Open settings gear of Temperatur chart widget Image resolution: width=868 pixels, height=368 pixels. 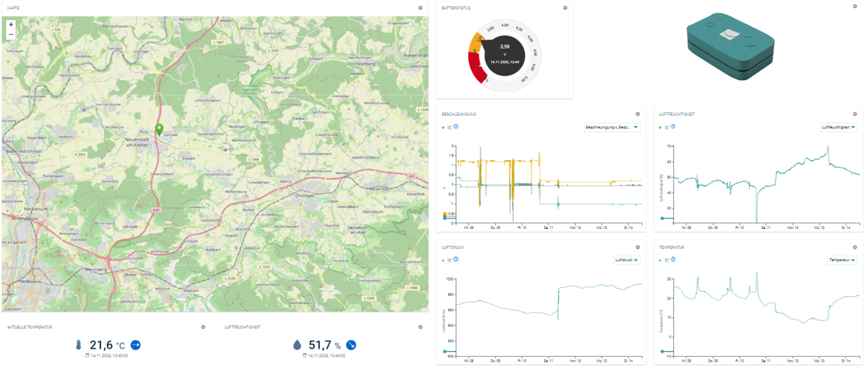coord(855,247)
